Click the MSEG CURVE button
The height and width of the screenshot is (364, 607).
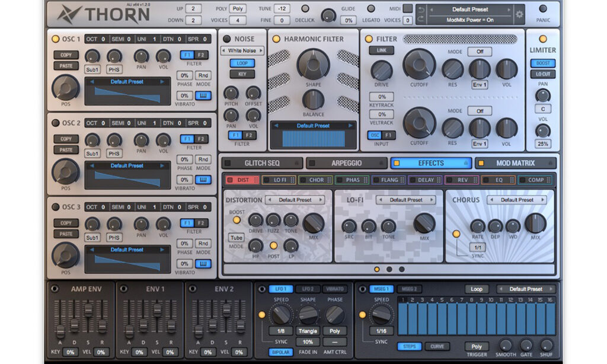pos(437,347)
